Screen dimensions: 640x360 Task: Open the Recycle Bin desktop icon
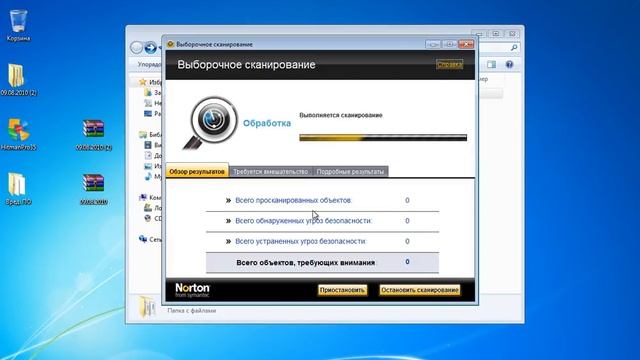pos(18,21)
